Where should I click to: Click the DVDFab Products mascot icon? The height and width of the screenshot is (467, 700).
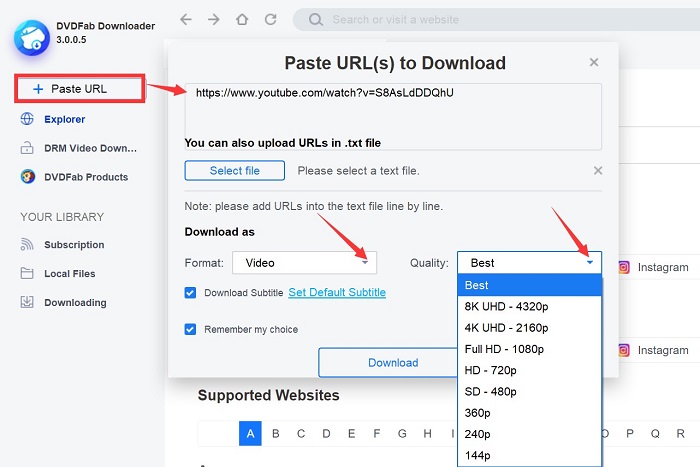click(x=28, y=177)
